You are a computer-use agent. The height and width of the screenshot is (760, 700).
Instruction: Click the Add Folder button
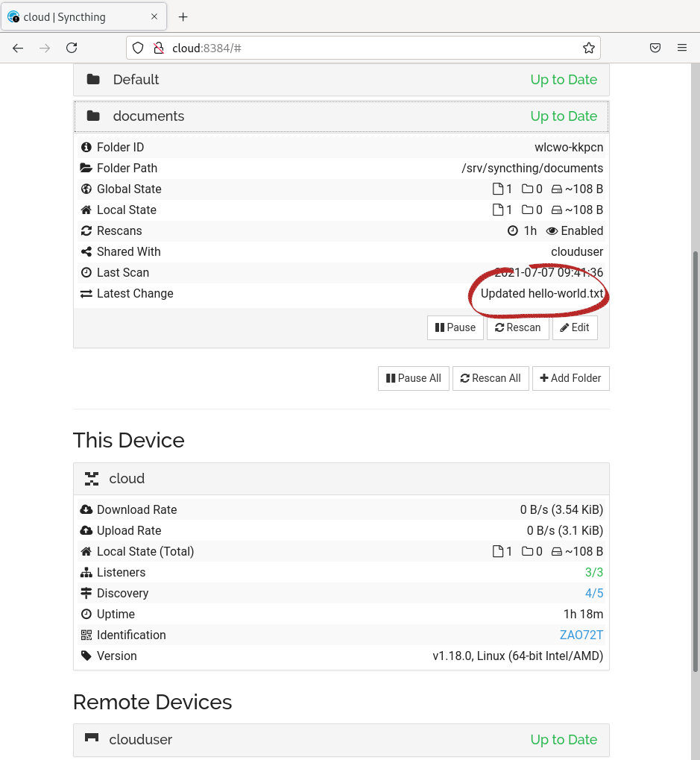point(570,378)
